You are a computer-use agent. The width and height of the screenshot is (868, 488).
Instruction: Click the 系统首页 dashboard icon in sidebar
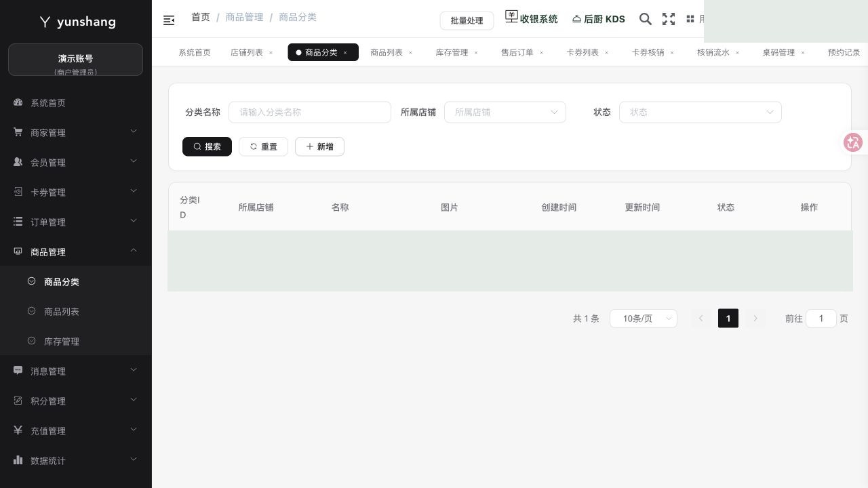point(18,102)
